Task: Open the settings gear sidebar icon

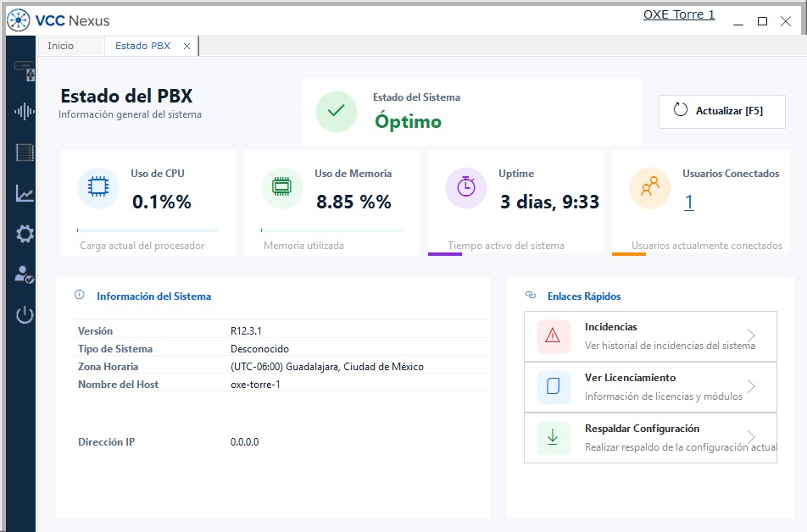Action: tap(25, 234)
